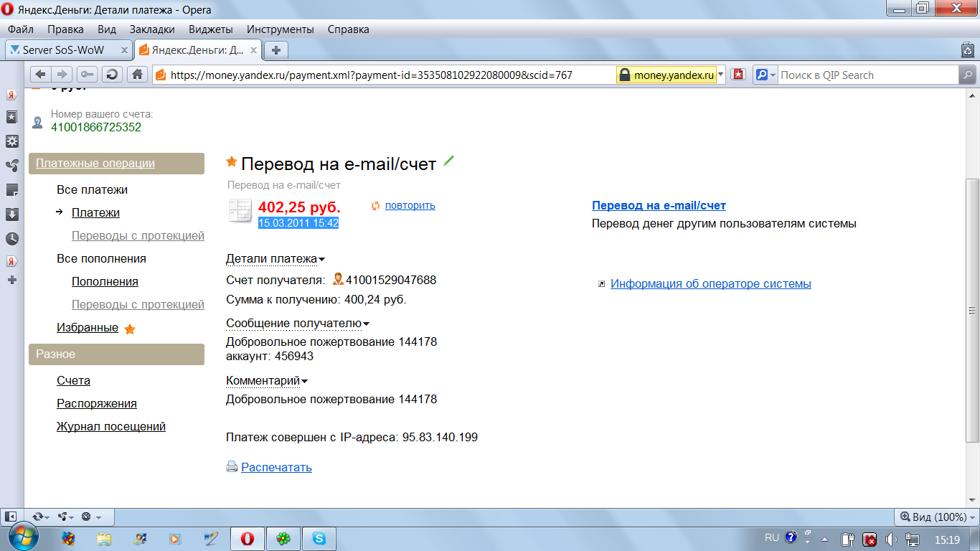Open the Widgets gear panel in sidebar

(x=11, y=141)
